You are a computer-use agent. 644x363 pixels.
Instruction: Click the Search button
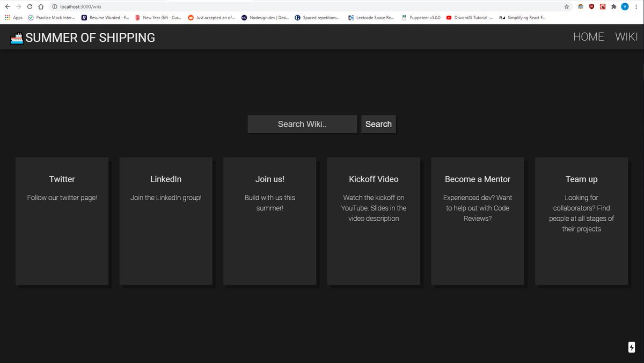pos(378,124)
